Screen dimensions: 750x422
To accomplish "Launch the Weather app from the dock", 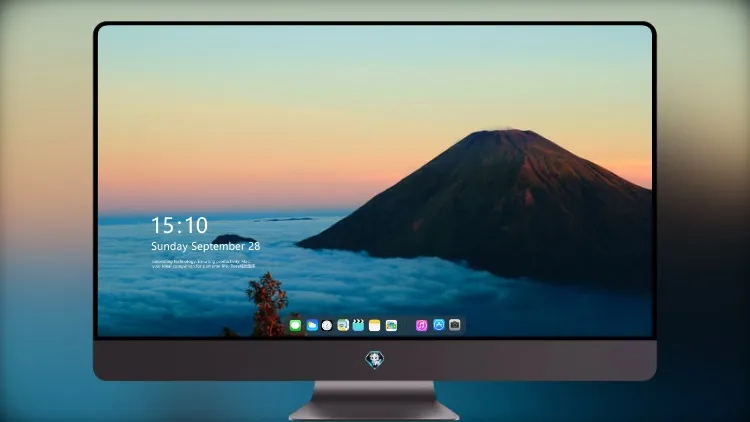I will click(312, 325).
